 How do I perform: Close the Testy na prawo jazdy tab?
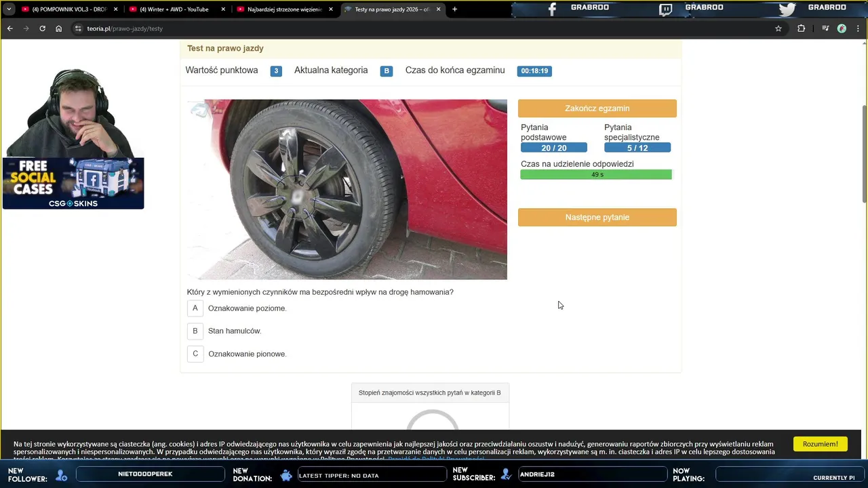pos(439,9)
